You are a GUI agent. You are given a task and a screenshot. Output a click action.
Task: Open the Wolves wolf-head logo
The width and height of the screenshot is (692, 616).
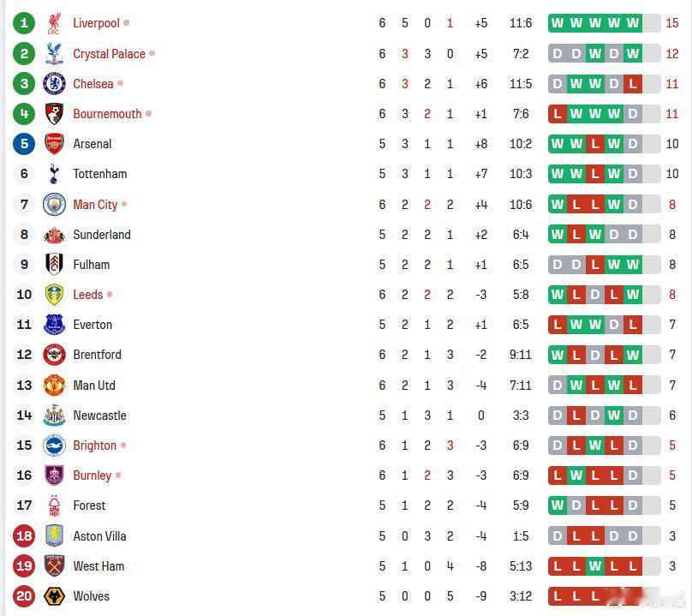pyautogui.click(x=54, y=596)
